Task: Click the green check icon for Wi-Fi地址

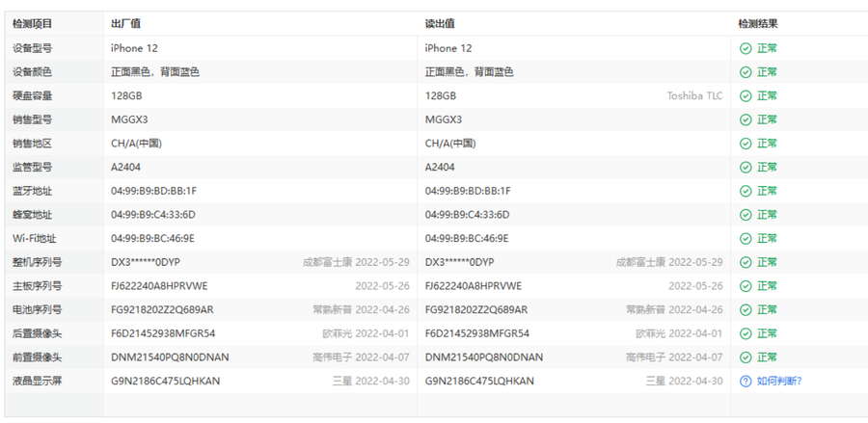Action: 745,238
